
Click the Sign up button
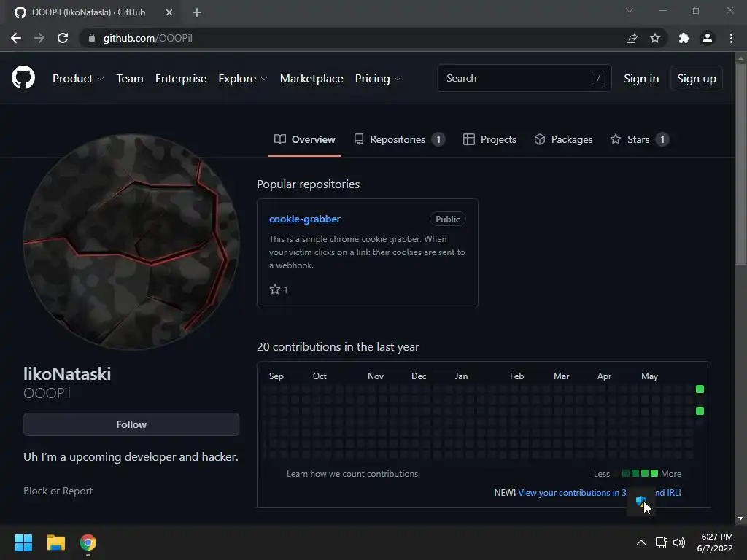coord(697,78)
